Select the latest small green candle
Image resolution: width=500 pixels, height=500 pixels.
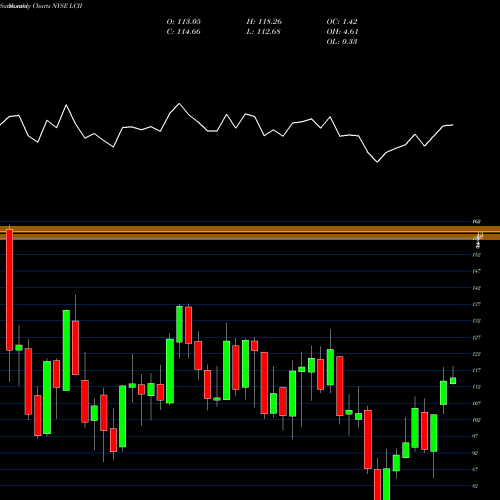(x=453, y=381)
